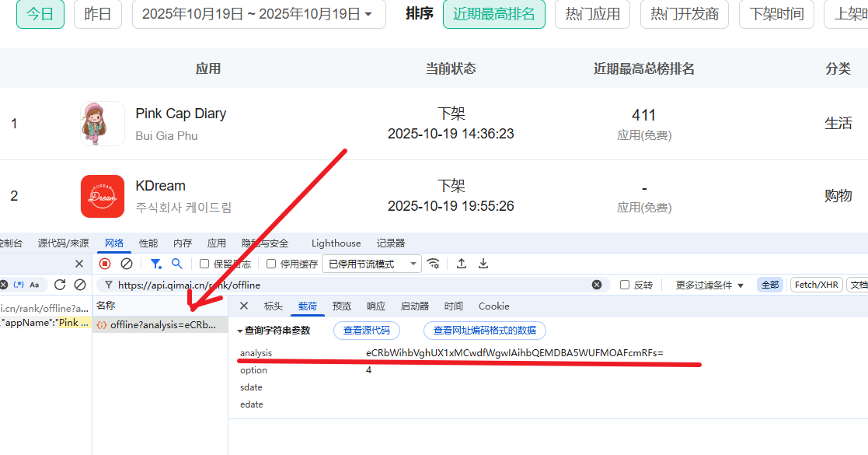Viewport: 868px width, 455px height.
Task: Refresh the search results icon
Action: (x=60, y=285)
